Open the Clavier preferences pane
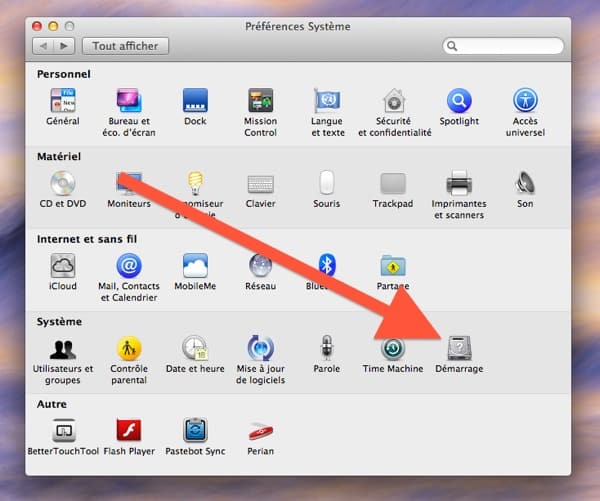The image size is (600, 501). (261, 184)
